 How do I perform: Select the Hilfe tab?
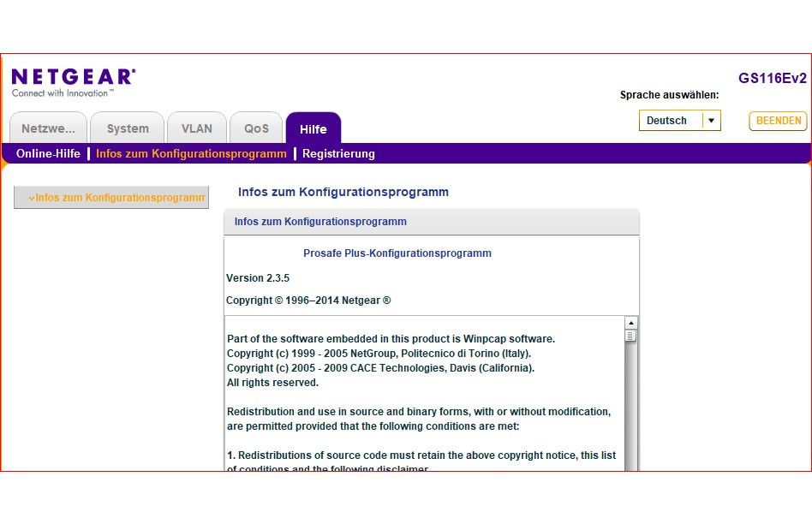point(313,128)
